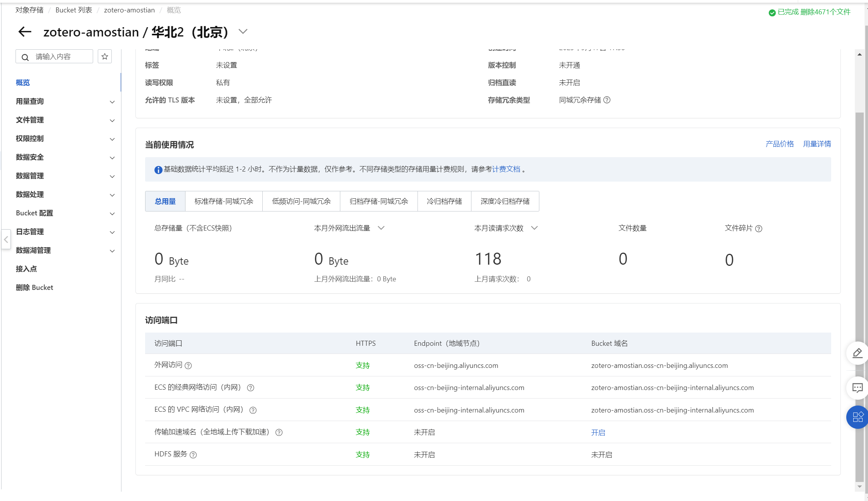Click the info icon in usage notice

point(158,170)
